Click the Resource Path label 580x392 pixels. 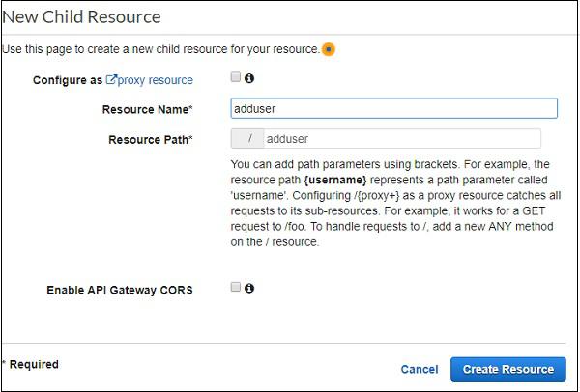pyautogui.click(x=150, y=140)
